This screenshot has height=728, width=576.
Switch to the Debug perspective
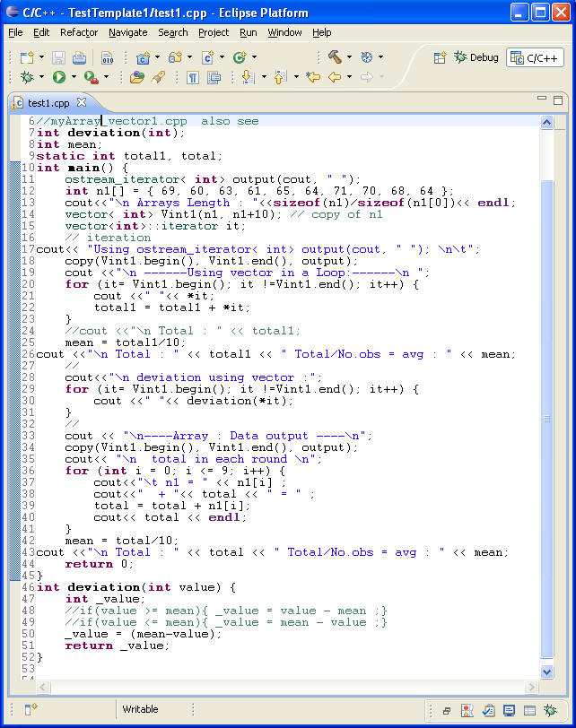(476, 57)
